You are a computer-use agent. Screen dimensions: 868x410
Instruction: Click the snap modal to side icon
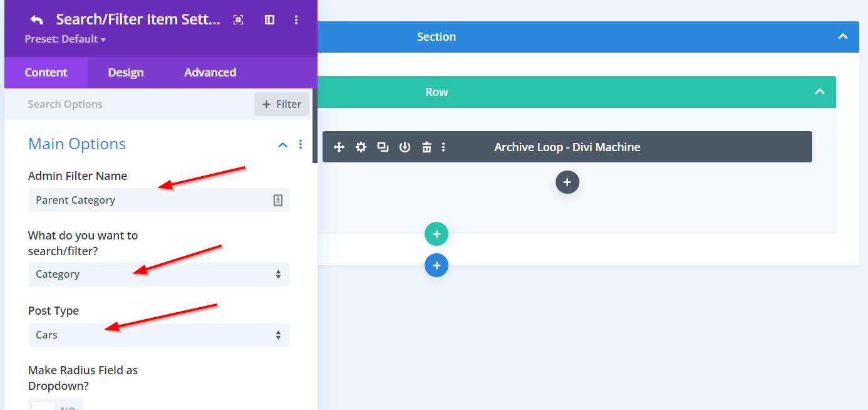tap(269, 20)
